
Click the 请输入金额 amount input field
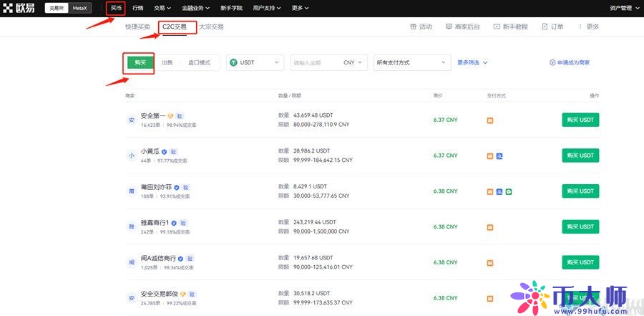pos(313,62)
